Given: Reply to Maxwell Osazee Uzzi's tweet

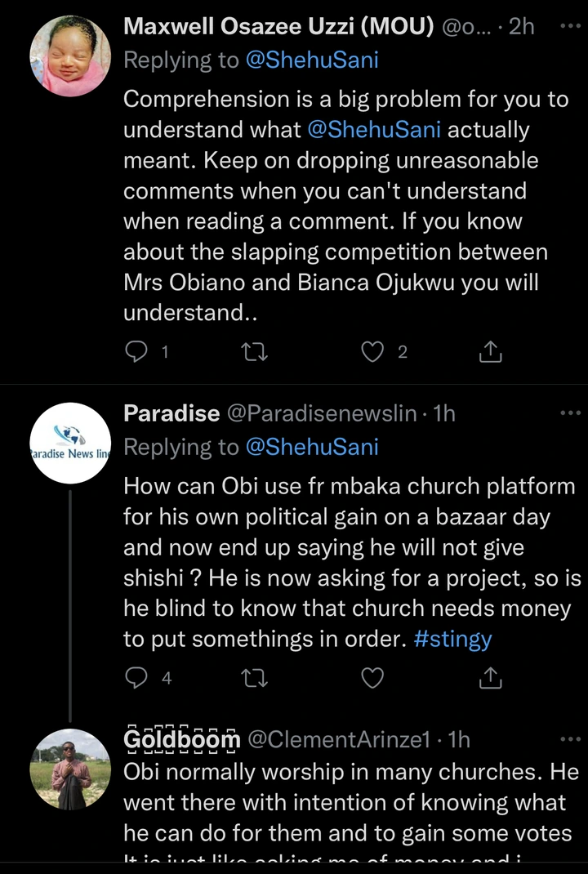Looking at the screenshot, I should [135, 352].
